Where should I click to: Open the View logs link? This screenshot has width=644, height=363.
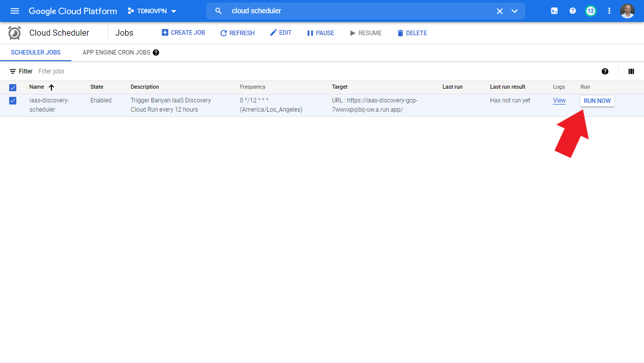click(x=559, y=100)
